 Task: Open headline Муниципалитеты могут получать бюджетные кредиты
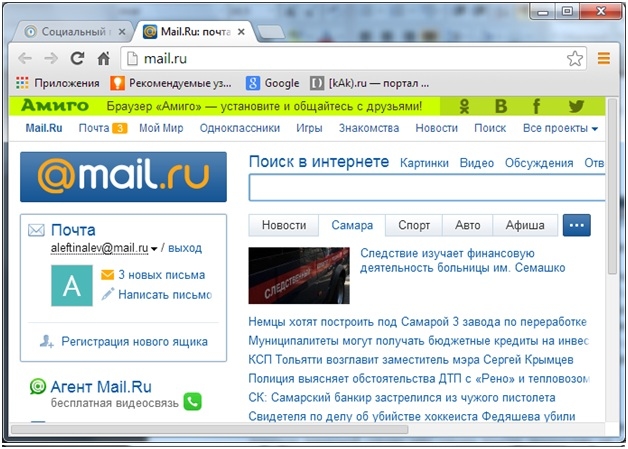[419, 340]
